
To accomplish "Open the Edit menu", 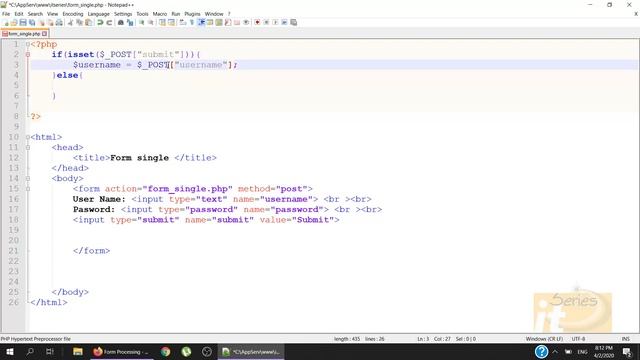I will click(19, 14).
